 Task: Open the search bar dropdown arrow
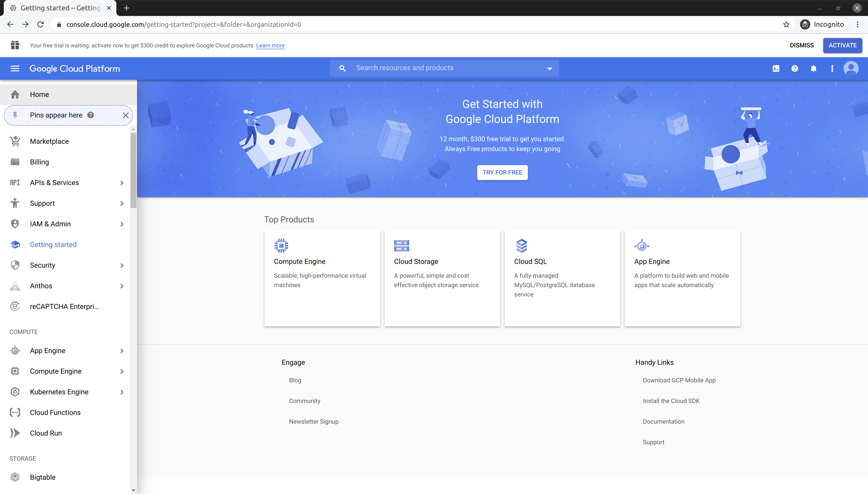pyautogui.click(x=549, y=68)
